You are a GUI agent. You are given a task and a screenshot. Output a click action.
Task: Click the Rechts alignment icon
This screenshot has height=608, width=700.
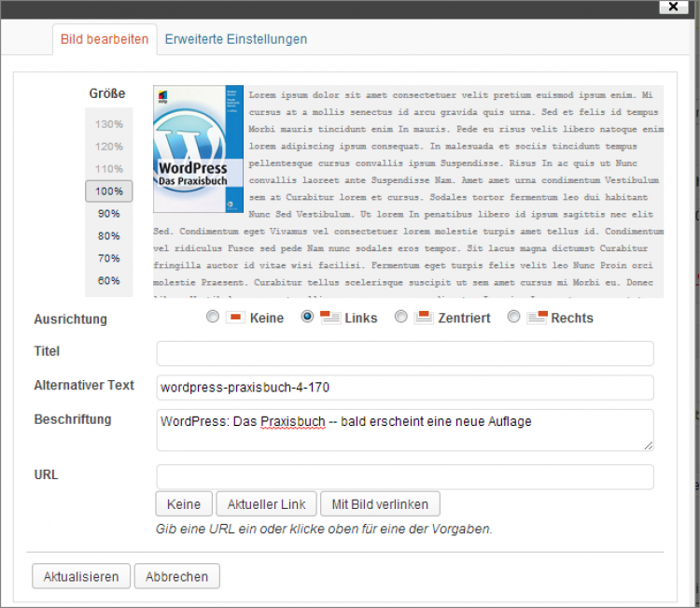point(537,318)
